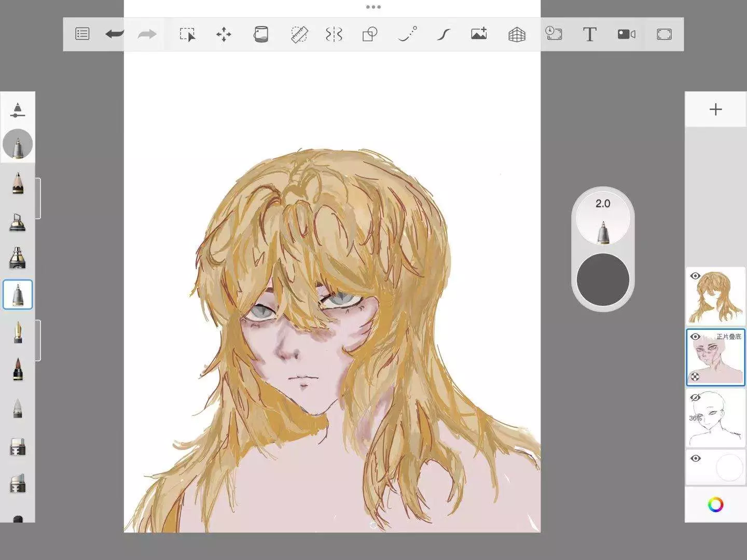Select the pencil brush in the palette
This screenshot has height=560, width=747.
[18, 183]
